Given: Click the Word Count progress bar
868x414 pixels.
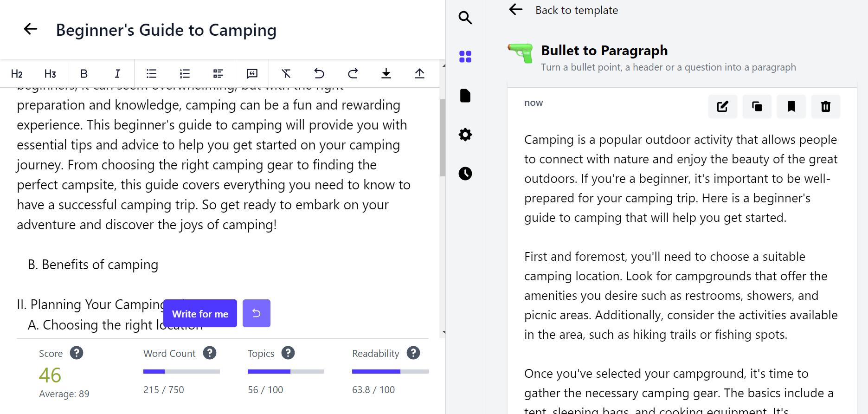Looking at the screenshot, I should click(181, 371).
